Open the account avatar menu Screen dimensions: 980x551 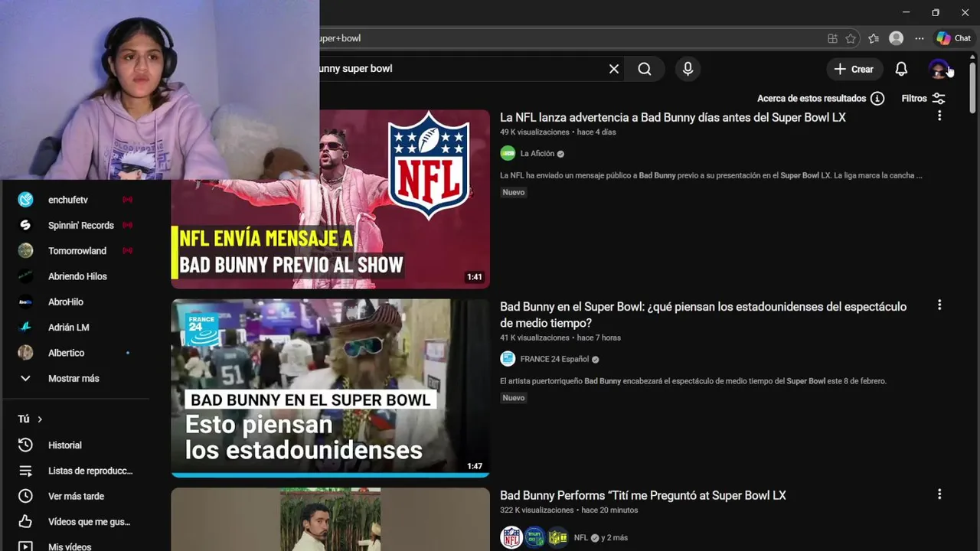click(938, 69)
